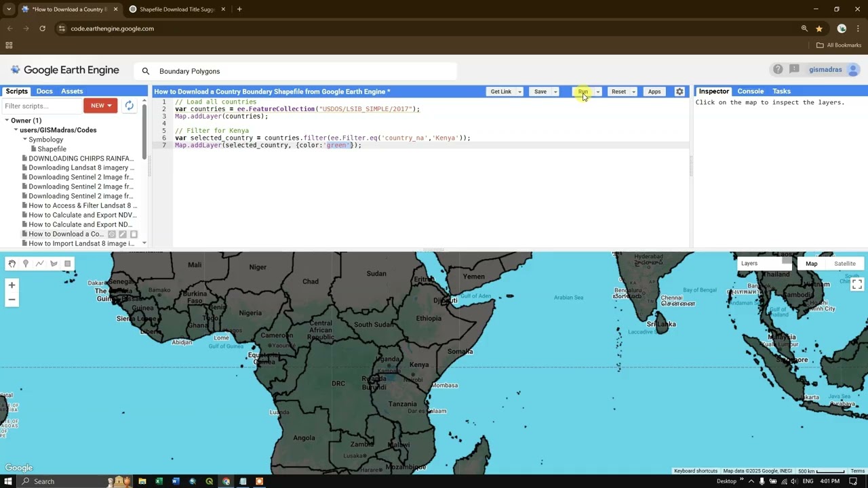Open All Bookmarks folder
Viewport: 868px width, 488px height.
[839, 45]
